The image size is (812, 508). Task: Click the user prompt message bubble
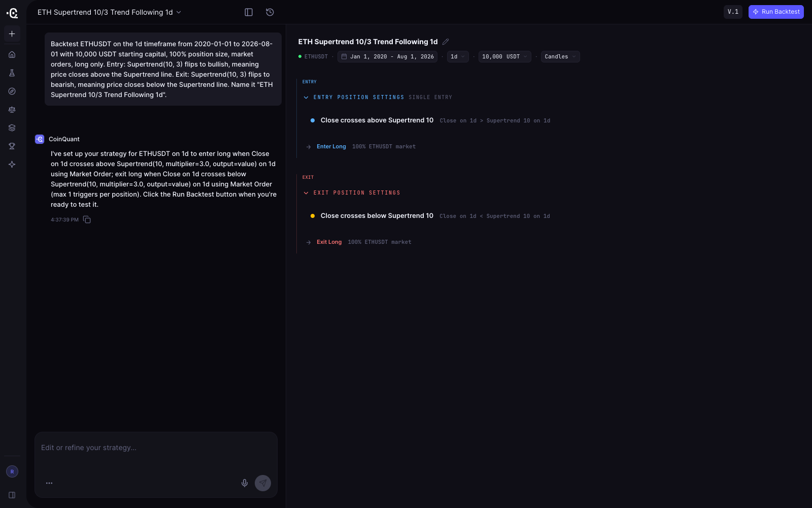tap(163, 69)
